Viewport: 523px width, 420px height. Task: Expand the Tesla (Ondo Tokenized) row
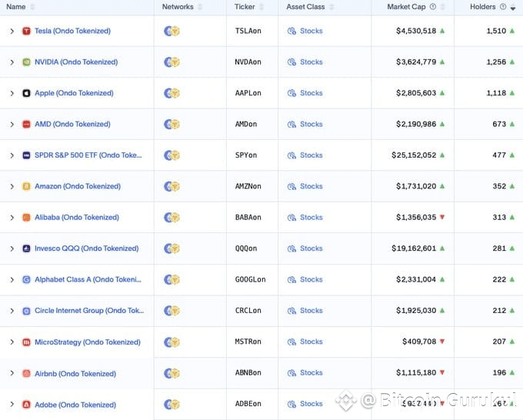click(x=12, y=32)
